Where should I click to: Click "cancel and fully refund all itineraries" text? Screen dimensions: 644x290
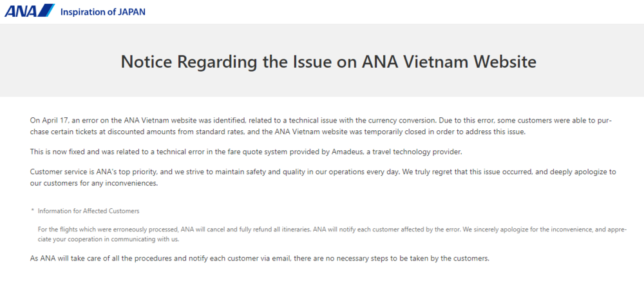[x=252, y=229]
